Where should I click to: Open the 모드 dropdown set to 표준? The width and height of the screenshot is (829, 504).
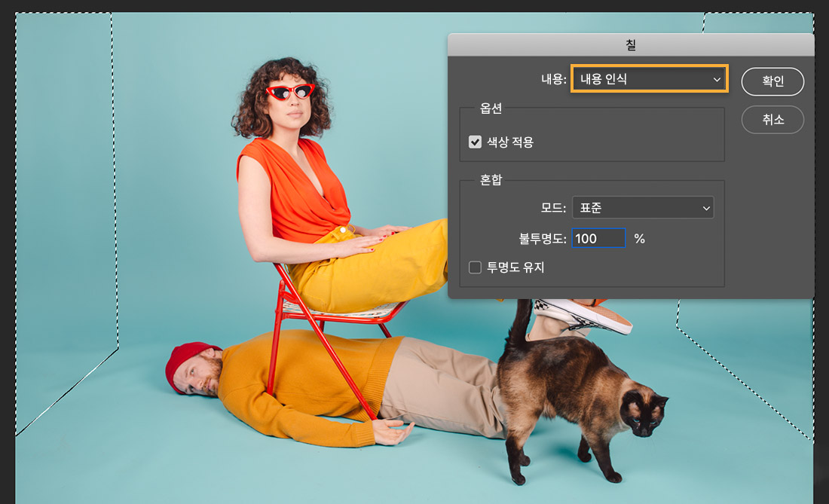pyautogui.click(x=643, y=208)
